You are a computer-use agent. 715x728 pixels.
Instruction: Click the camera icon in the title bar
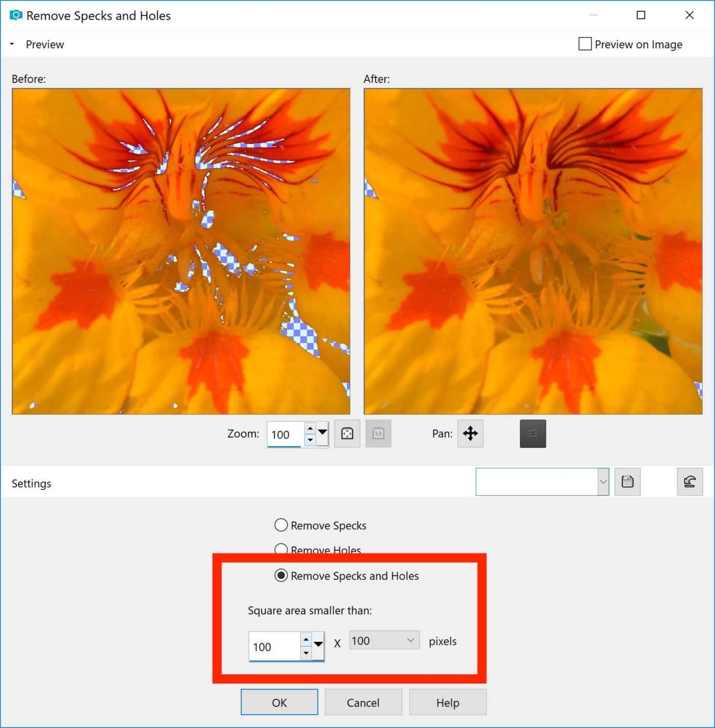[16, 15]
